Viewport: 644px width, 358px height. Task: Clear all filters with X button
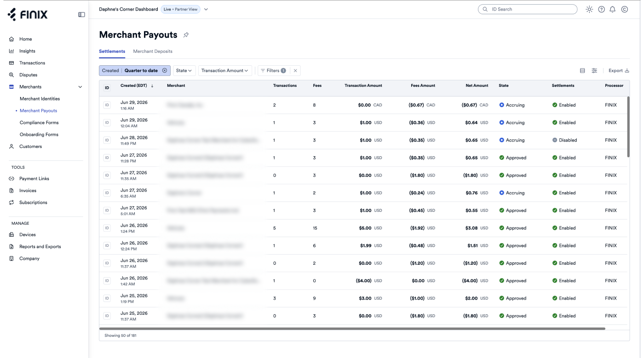click(x=295, y=71)
